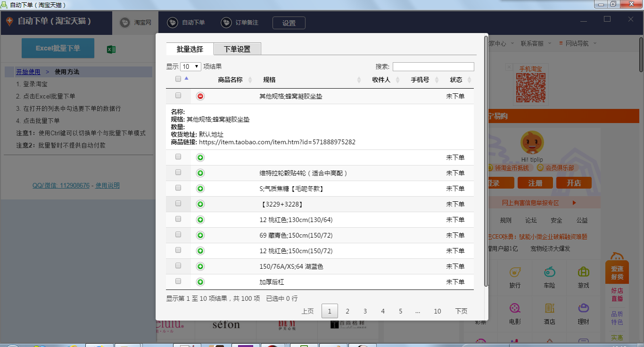Check the box for 维特拉轮毂贴4轮 row
Viewport: 644px width, 347px height.
(x=178, y=172)
